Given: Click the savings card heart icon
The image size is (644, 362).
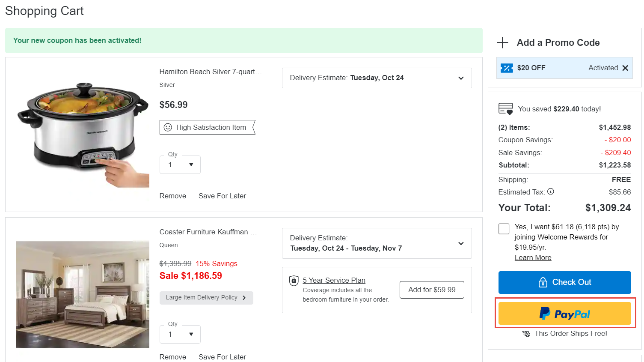Looking at the screenshot, I should point(505,109).
